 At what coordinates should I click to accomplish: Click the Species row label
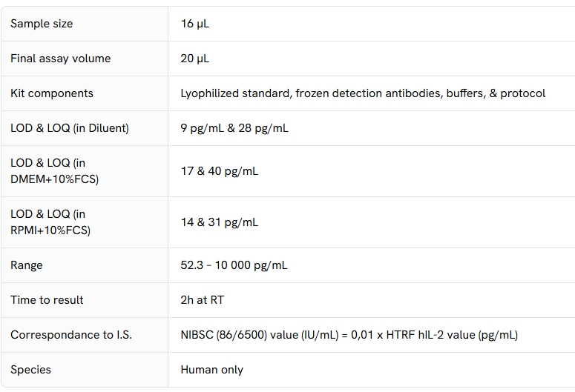[x=31, y=370]
